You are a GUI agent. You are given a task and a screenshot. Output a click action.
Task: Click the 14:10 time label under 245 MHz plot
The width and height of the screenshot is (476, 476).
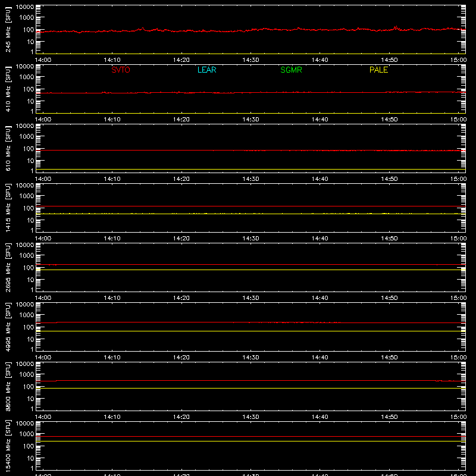click(112, 60)
